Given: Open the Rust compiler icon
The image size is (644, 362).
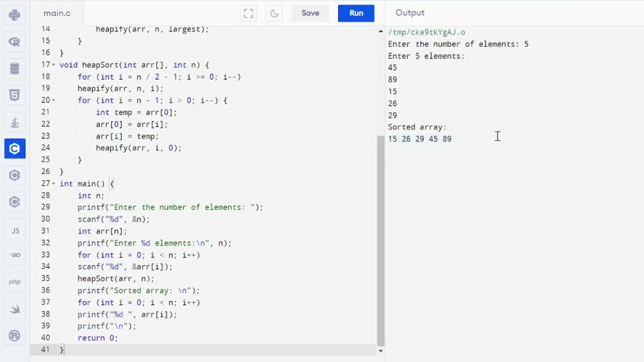Looking at the screenshot, I should pos(15,336).
